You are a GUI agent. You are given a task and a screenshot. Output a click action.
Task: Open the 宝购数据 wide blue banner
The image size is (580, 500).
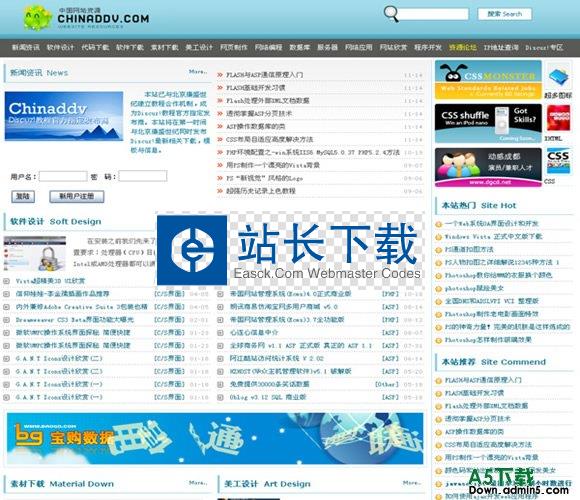215,439
